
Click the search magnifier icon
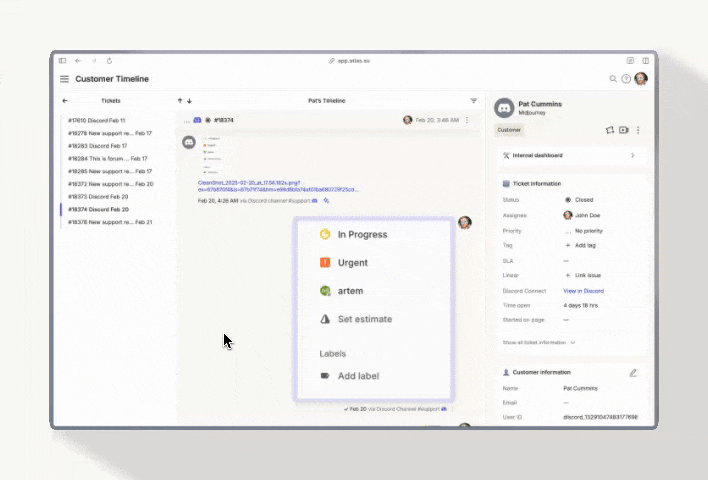(613, 79)
